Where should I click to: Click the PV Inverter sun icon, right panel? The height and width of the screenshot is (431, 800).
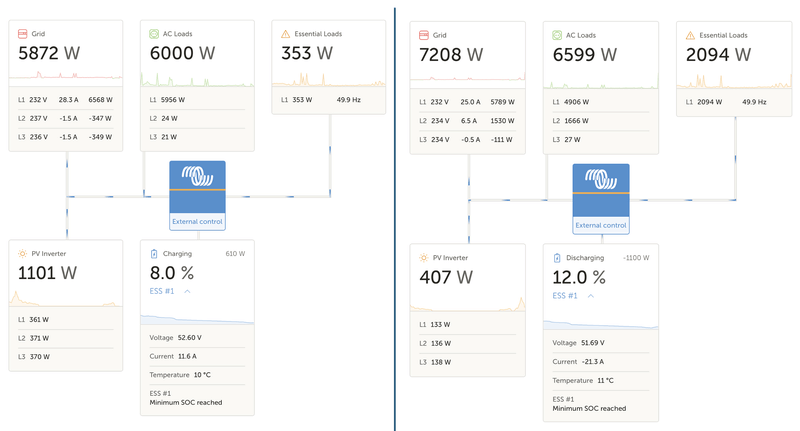click(423, 258)
